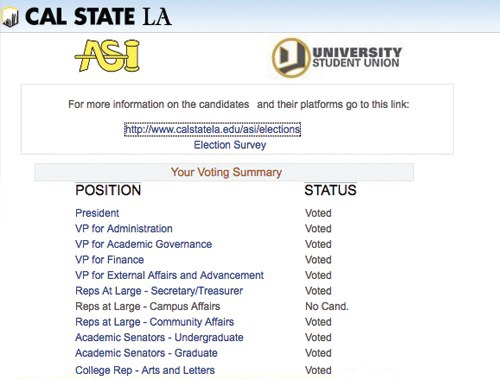Viewport: 500px width, 380px height.
Task: Open the President position link
Action: [97, 213]
